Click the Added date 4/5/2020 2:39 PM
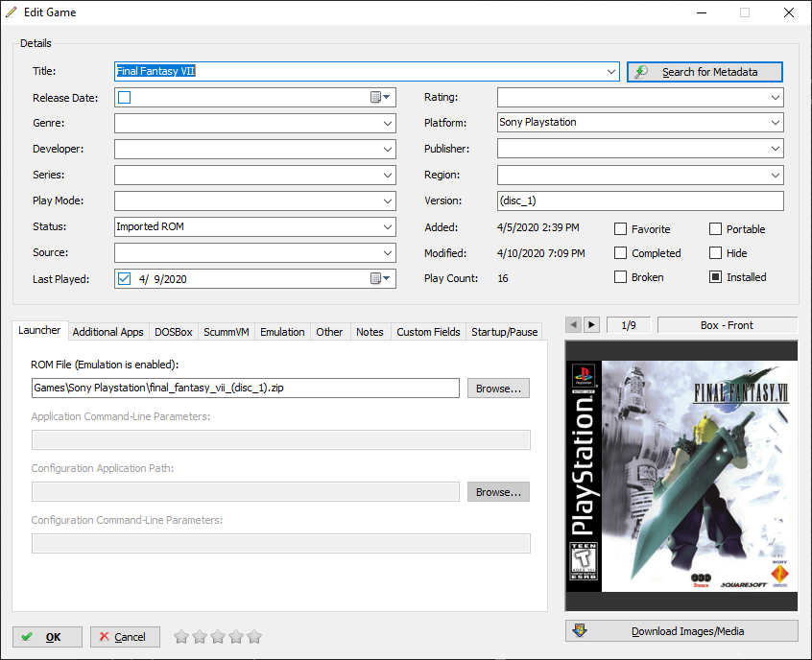Image resolution: width=812 pixels, height=660 pixels. point(538,227)
